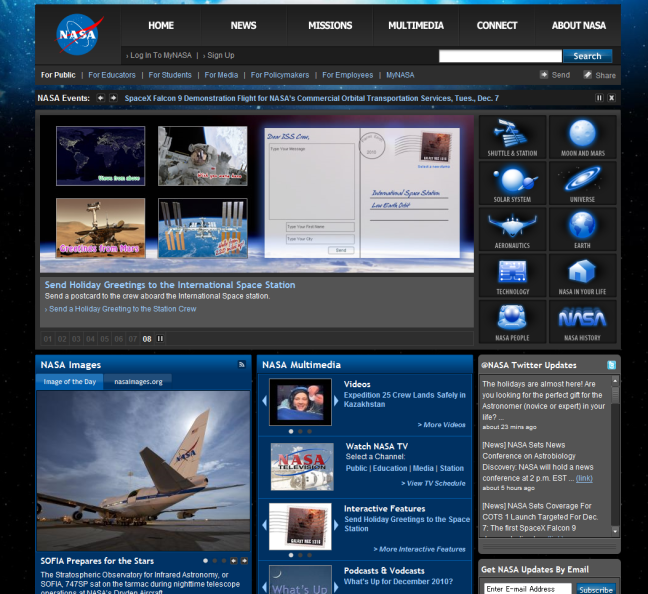Pause the NASA Events ticker
Screen dimensions: 648x594
(x=599, y=98)
